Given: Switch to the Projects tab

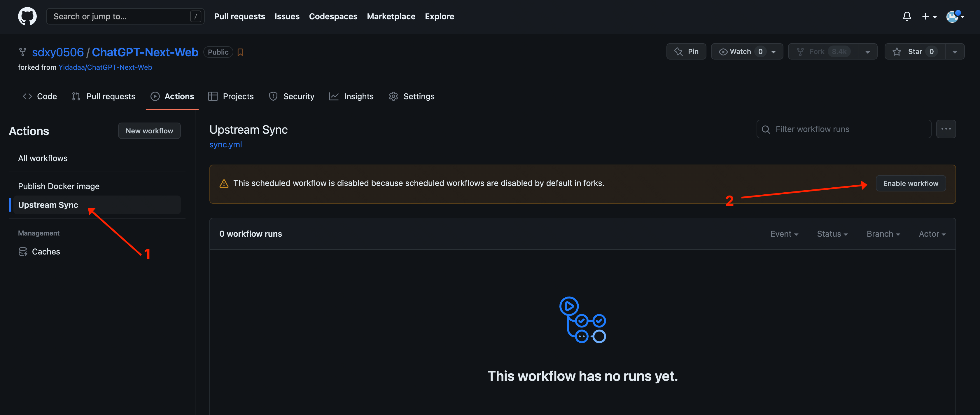Looking at the screenshot, I should coord(231,96).
